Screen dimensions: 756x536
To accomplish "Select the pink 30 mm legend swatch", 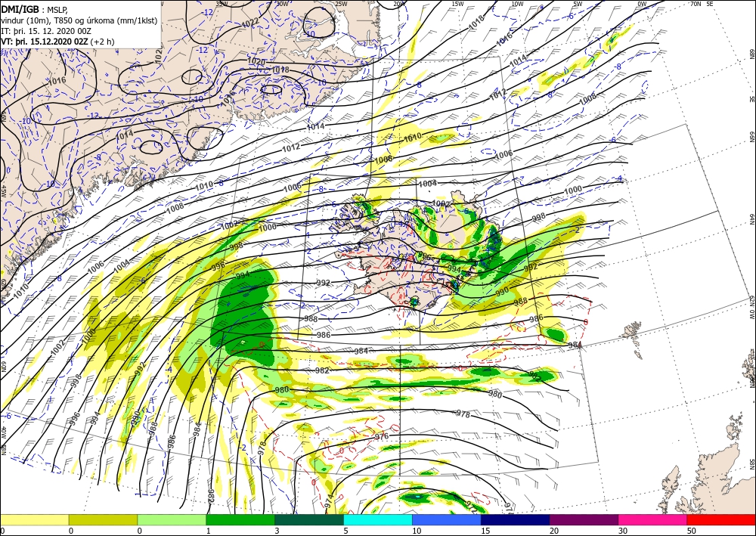I will [653, 519].
